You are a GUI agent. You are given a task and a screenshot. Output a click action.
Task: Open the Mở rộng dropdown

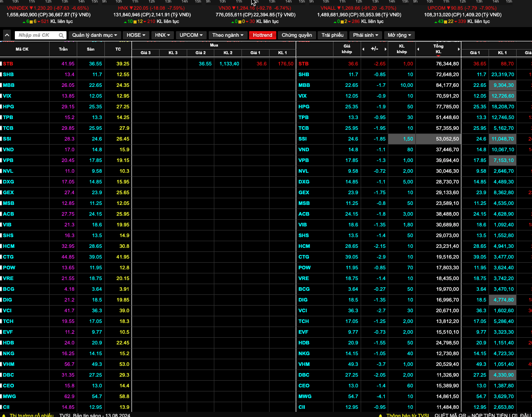[400, 35]
